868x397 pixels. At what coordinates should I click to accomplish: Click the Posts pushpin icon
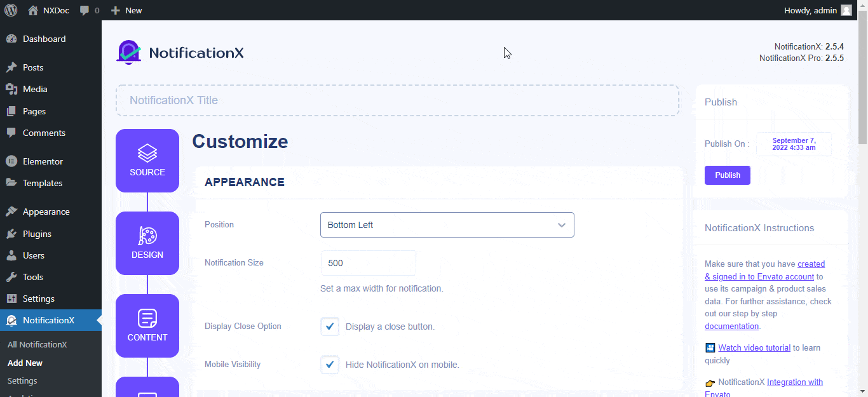(x=11, y=67)
